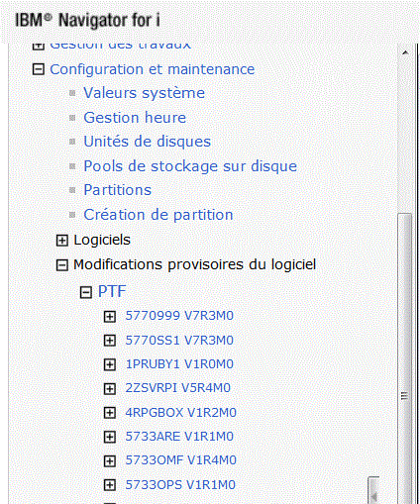This screenshot has height=504, width=420.
Task: Open Création de partition
Action: click(x=158, y=215)
